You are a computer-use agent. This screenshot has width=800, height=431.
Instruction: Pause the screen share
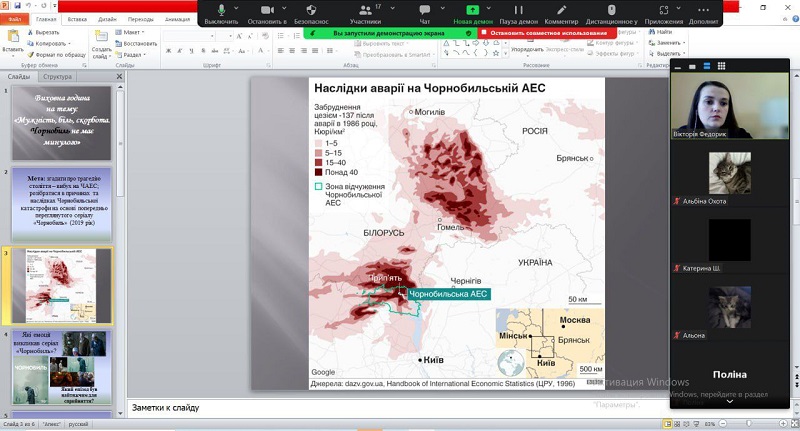[x=519, y=10]
